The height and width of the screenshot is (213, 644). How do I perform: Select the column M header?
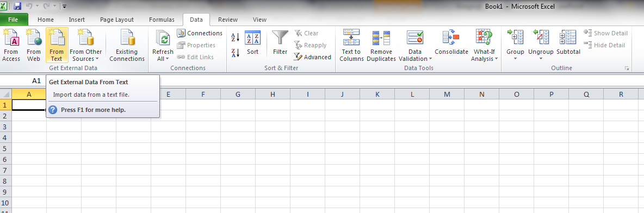447,95
